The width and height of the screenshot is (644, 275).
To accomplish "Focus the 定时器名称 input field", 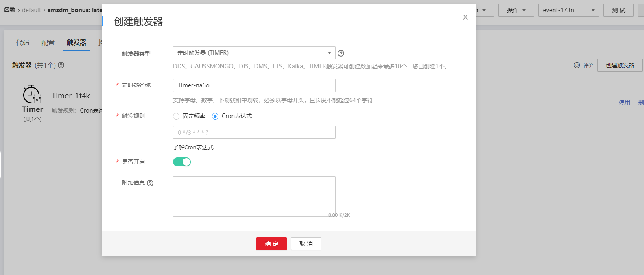I will (x=254, y=85).
